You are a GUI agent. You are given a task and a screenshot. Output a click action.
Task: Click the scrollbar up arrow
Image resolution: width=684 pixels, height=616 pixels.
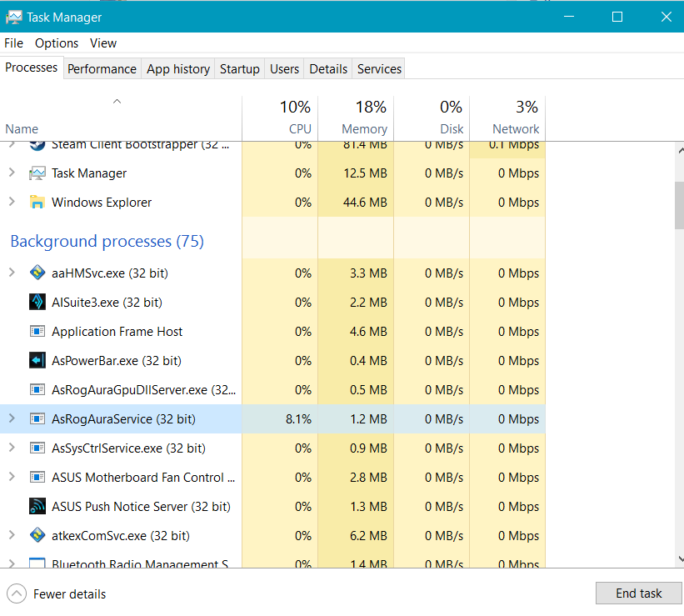680,151
